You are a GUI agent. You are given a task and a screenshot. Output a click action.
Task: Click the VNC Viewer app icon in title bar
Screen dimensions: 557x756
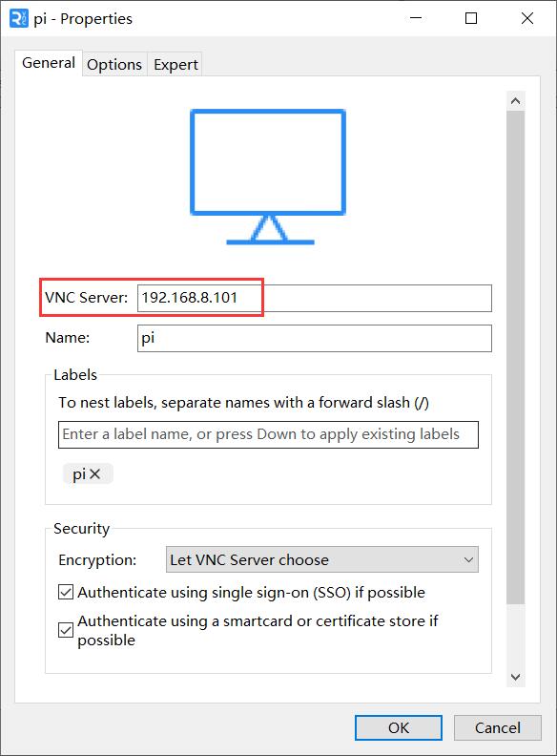coord(18,18)
